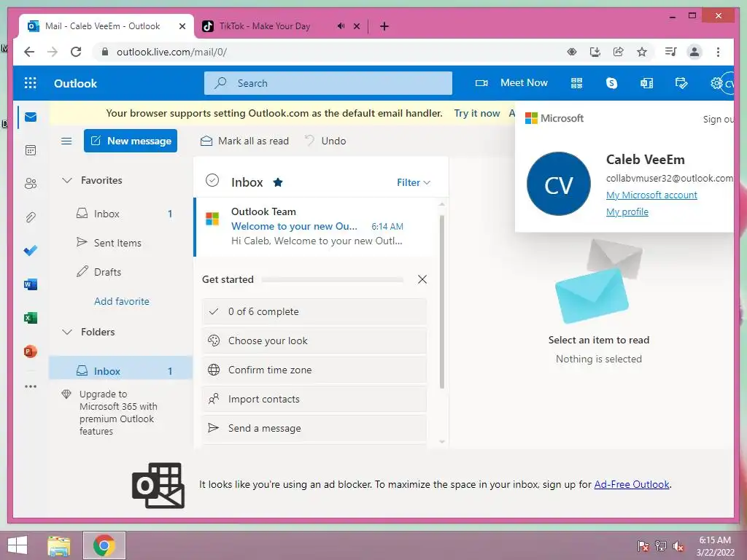Collapse the Favorites section
Screen dimensions: 747x560
[67, 180]
